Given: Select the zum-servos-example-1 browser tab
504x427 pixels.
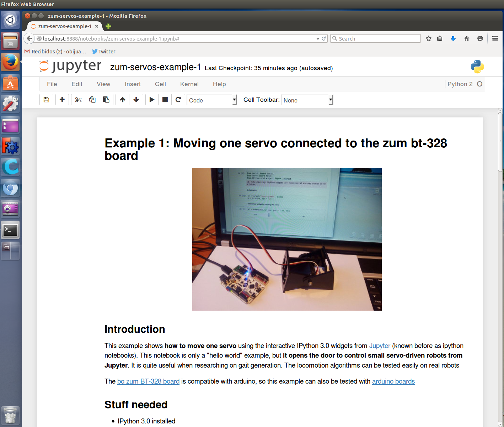Looking at the screenshot, I should (65, 26).
